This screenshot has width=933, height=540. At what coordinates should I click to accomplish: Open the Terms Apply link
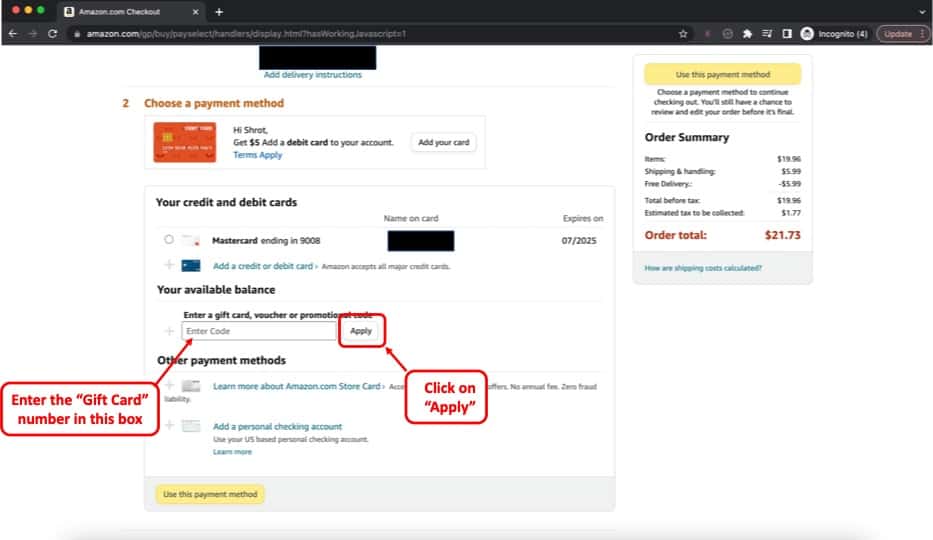click(x=257, y=155)
